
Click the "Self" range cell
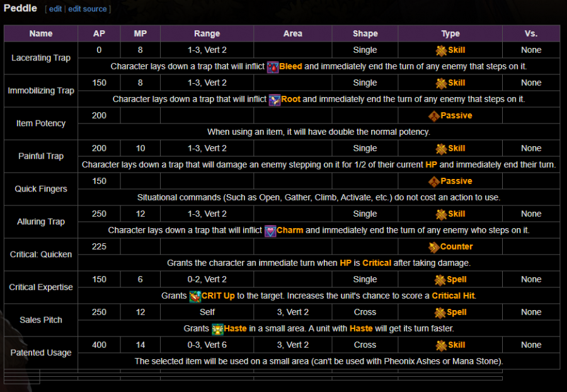point(207,312)
